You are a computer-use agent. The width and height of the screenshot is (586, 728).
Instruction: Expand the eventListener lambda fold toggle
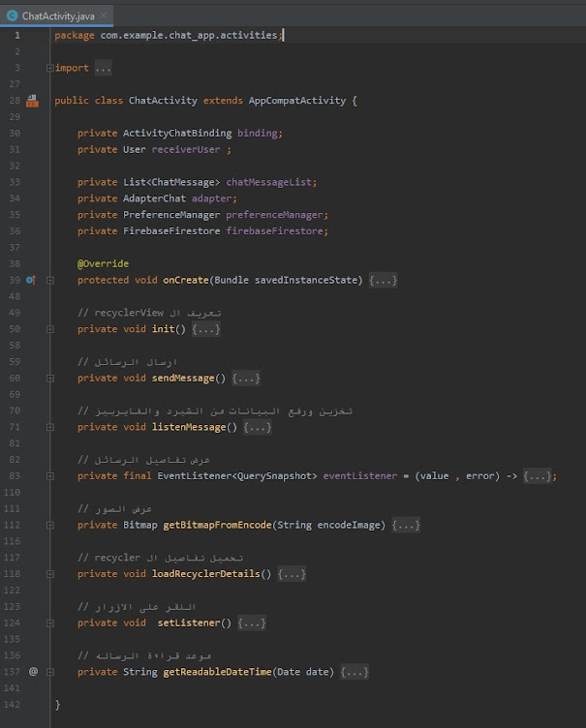(x=49, y=475)
